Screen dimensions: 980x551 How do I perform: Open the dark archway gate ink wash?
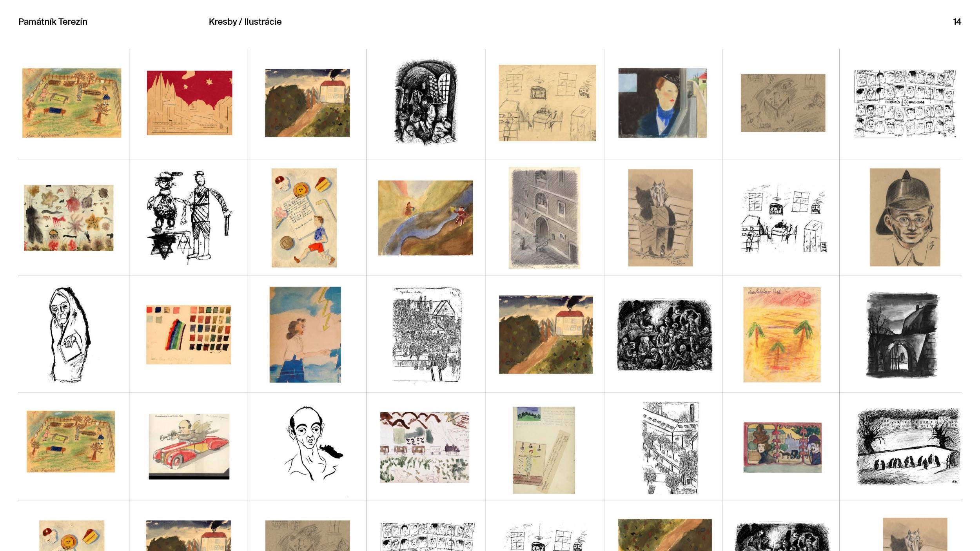tap(902, 335)
